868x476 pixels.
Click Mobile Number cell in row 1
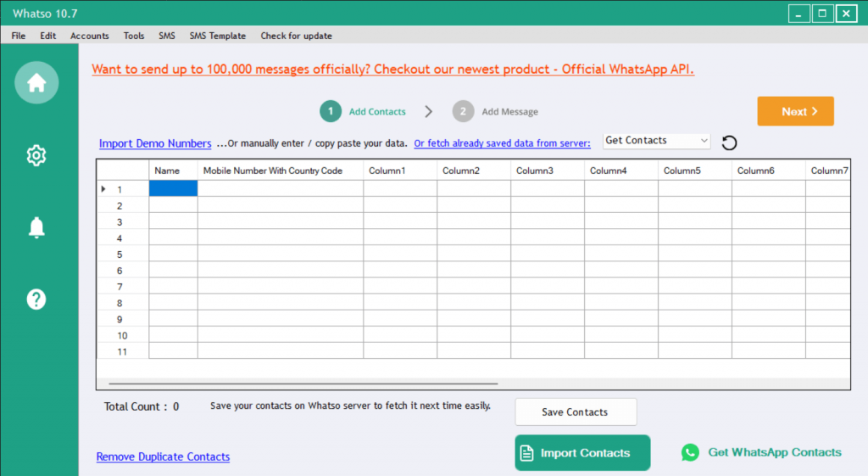pos(281,188)
